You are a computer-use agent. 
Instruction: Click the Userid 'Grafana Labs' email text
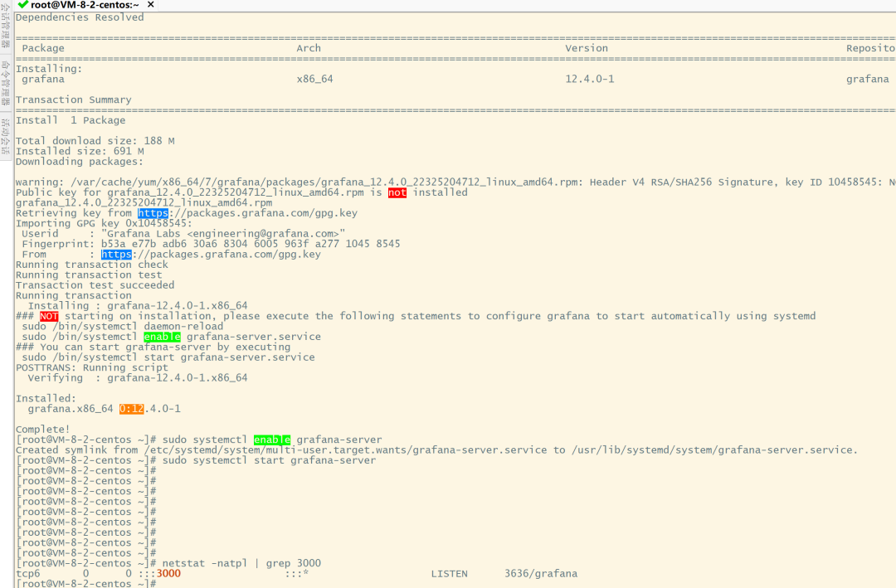pyautogui.click(x=223, y=234)
